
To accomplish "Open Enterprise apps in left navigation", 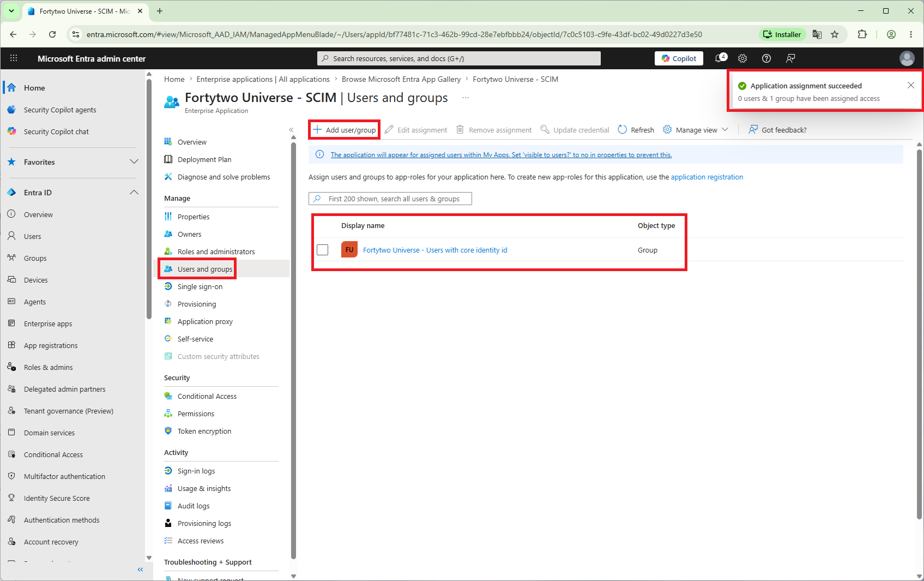I will 48,324.
